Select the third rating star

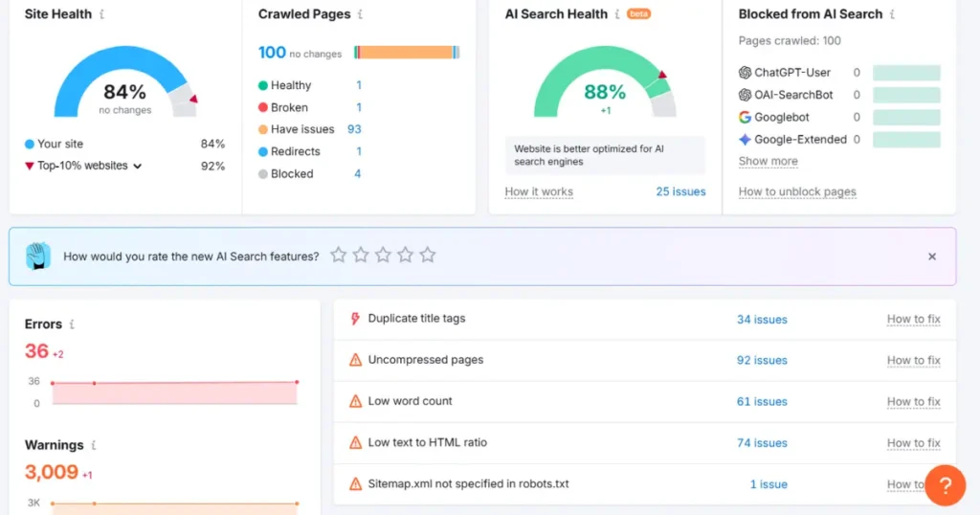coord(383,255)
